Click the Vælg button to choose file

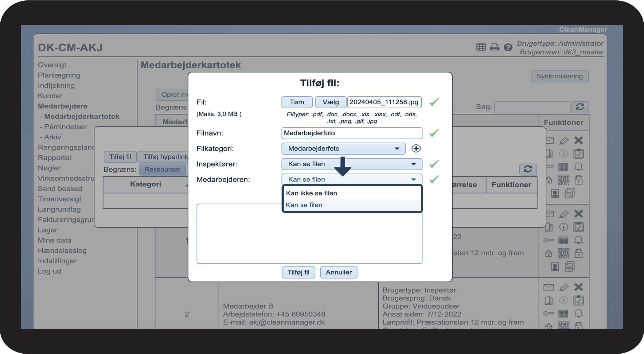tap(331, 102)
